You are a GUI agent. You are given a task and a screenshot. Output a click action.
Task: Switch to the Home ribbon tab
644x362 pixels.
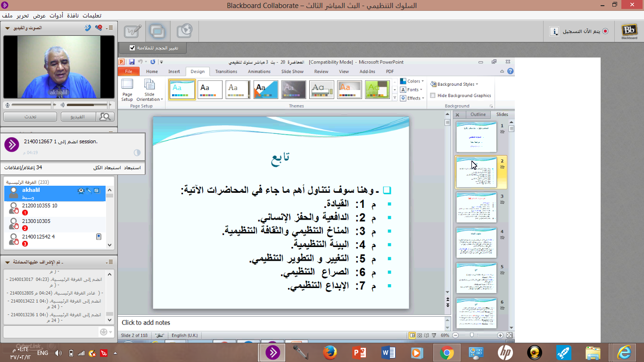tap(152, 72)
